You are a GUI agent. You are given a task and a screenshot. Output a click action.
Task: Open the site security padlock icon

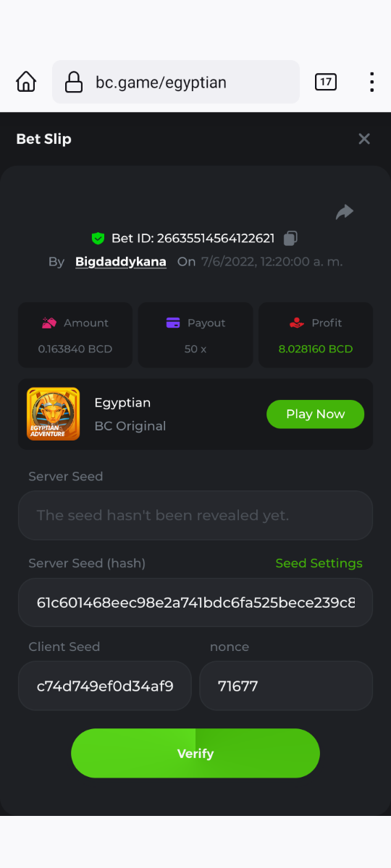click(74, 82)
